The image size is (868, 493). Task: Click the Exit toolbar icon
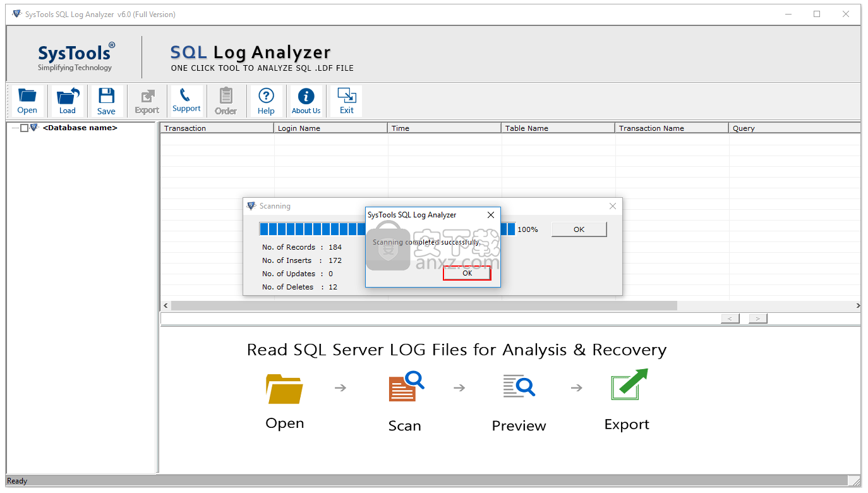[x=347, y=101]
